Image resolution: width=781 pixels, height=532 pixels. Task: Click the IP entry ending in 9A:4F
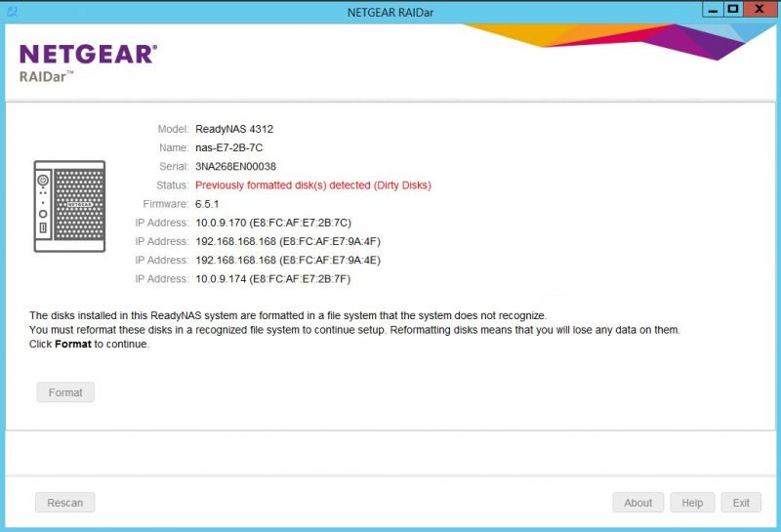pos(288,241)
